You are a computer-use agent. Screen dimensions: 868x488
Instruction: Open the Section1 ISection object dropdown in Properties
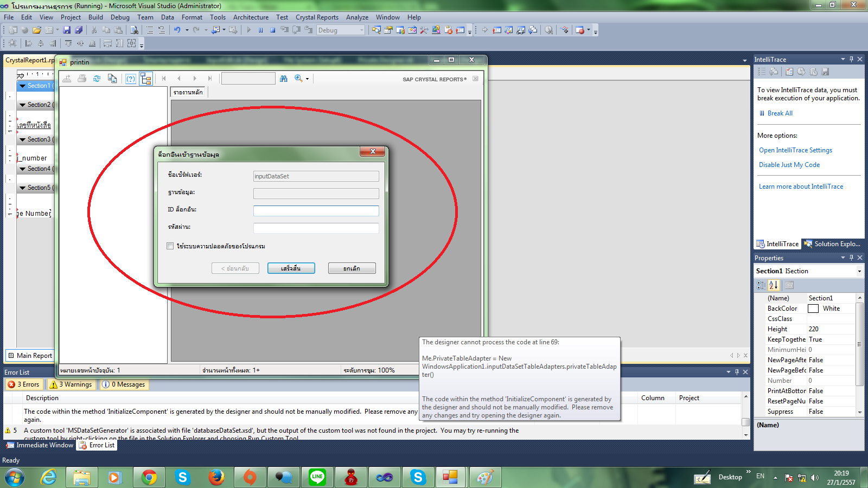click(x=859, y=271)
